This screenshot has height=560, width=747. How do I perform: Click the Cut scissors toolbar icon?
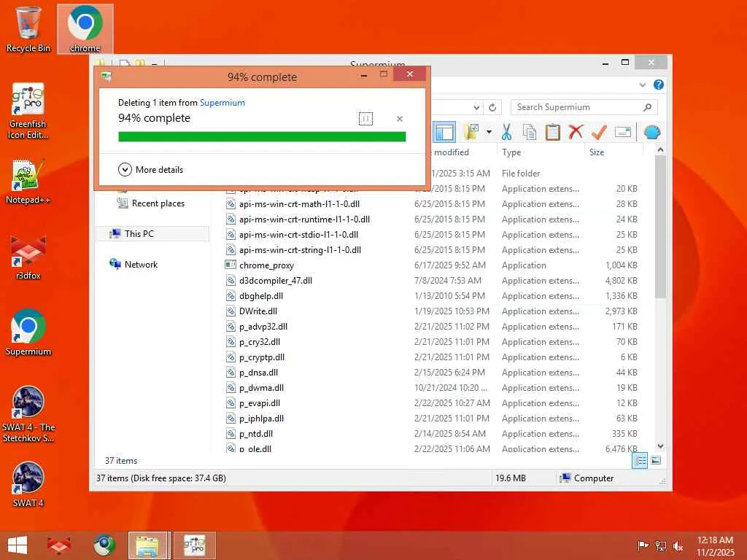[506, 132]
